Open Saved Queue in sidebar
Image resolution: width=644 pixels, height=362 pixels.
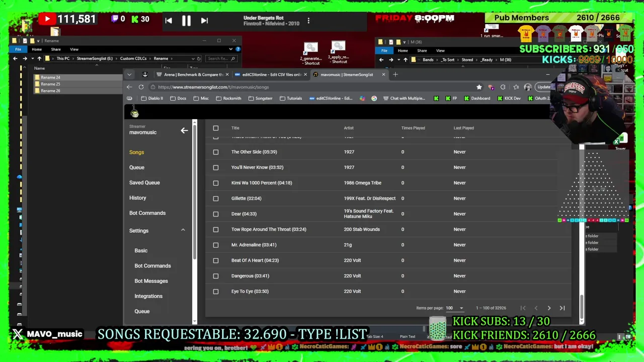point(144,183)
